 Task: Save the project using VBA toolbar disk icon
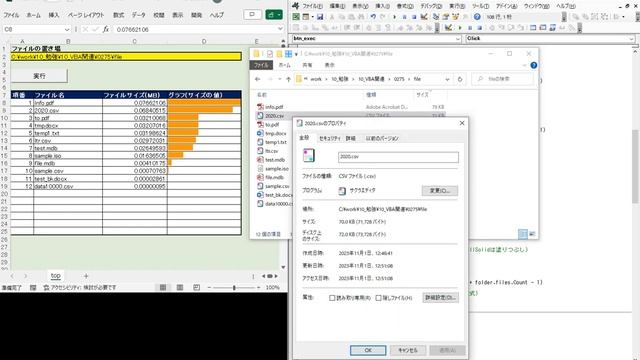coord(320,17)
